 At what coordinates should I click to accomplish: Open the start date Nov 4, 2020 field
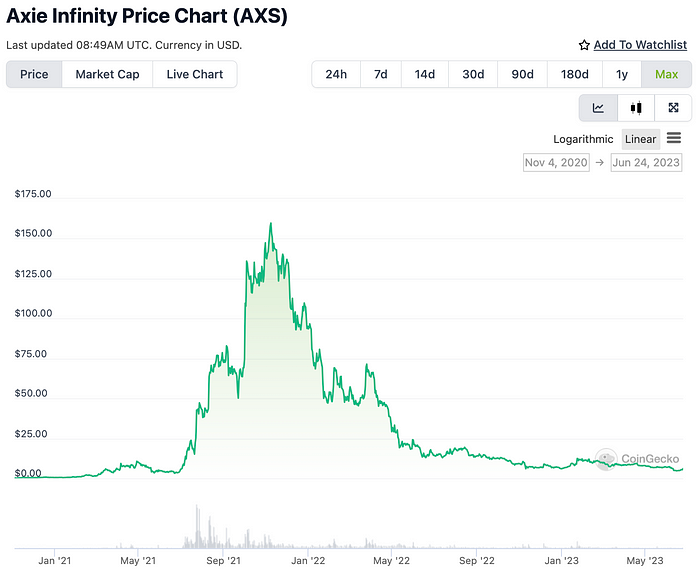click(x=555, y=162)
